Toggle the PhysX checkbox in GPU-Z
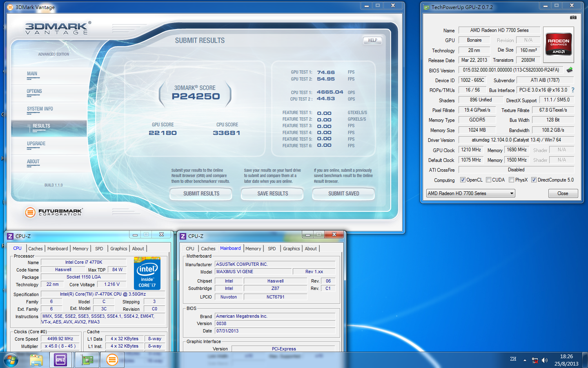Screen dimensions: 588x368 [511, 180]
